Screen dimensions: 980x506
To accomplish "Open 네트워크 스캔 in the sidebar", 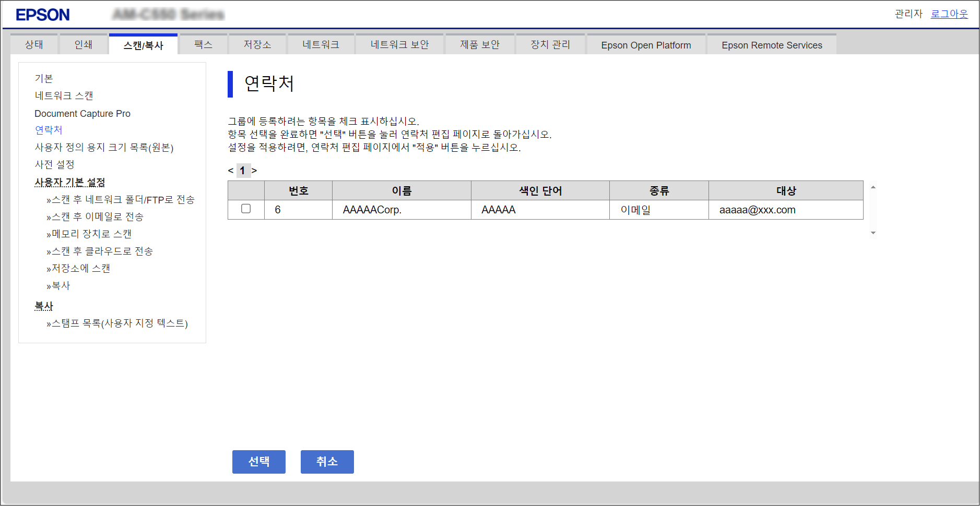I will (x=64, y=96).
